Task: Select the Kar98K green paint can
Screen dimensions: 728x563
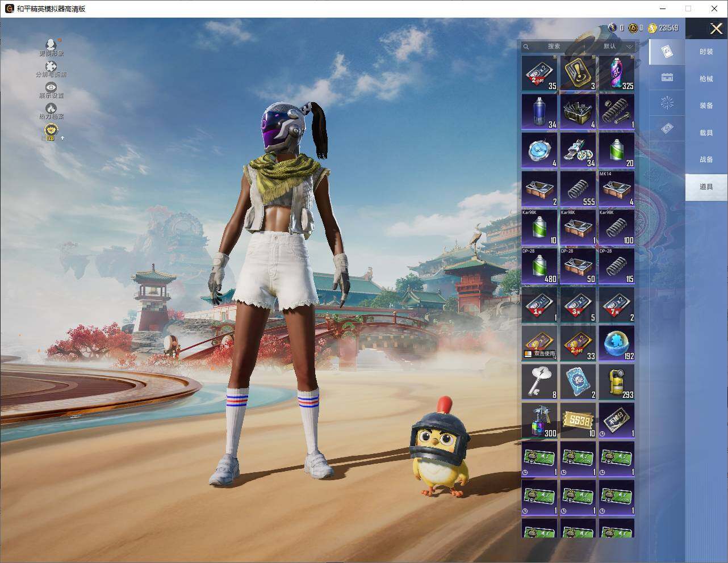Action: 539,228
